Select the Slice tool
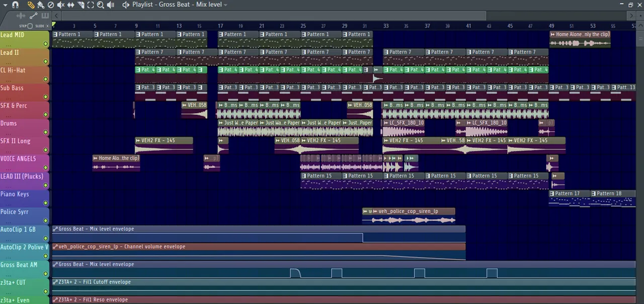The image size is (644, 304). pos(80,5)
